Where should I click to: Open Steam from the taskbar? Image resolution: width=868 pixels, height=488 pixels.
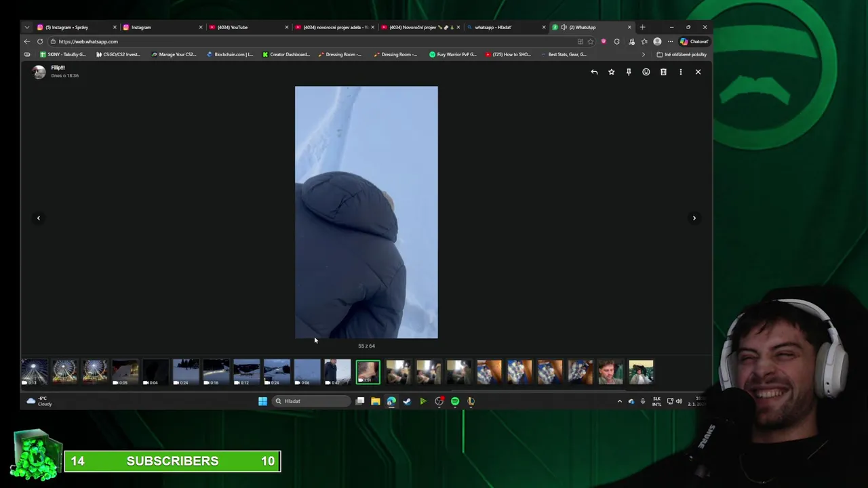point(407,401)
